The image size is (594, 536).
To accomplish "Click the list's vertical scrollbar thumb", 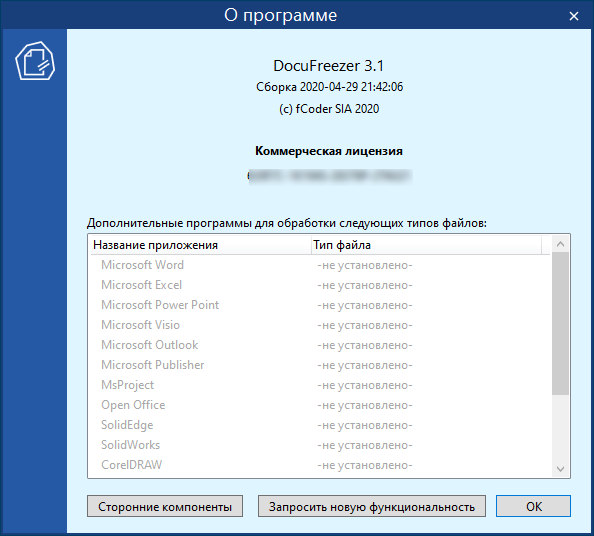I will point(560,324).
